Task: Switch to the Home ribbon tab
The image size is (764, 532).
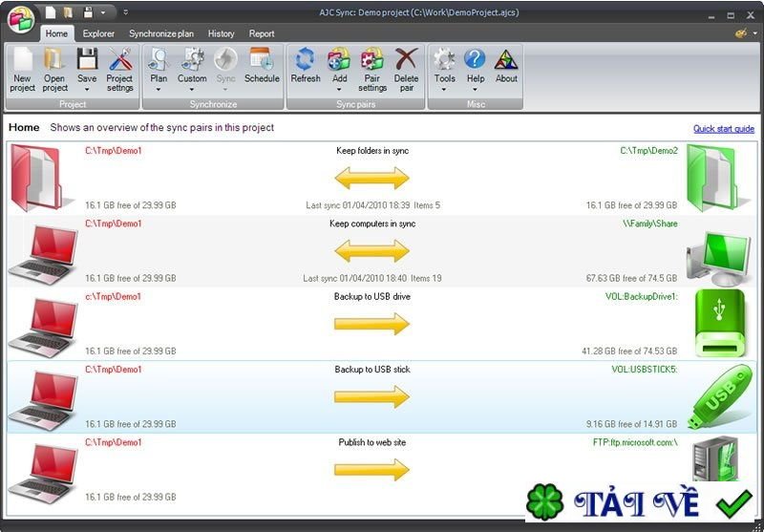Action: coord(57,33)
